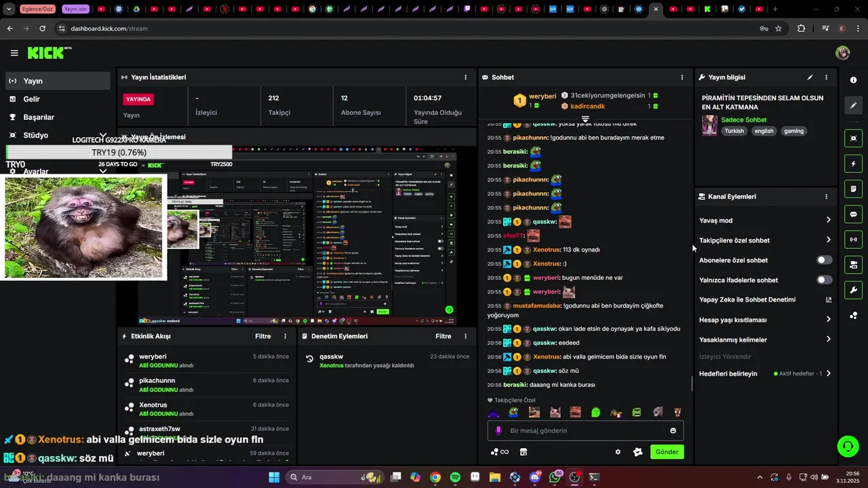Open Başarılar in left navigation
Image resolution: width=868 pixels, height=488 pixels.
[x=58, y=117]
